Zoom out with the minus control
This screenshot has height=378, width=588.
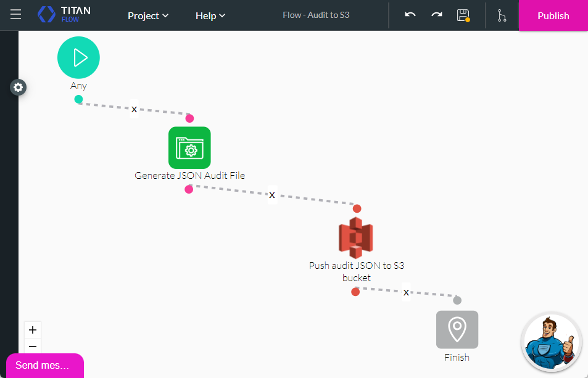click(x=32, y=346)
